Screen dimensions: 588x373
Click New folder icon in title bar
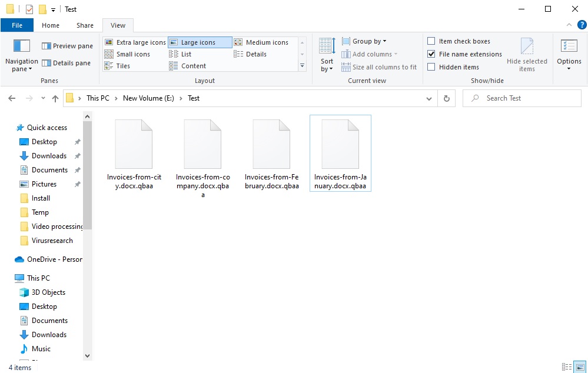43,9
